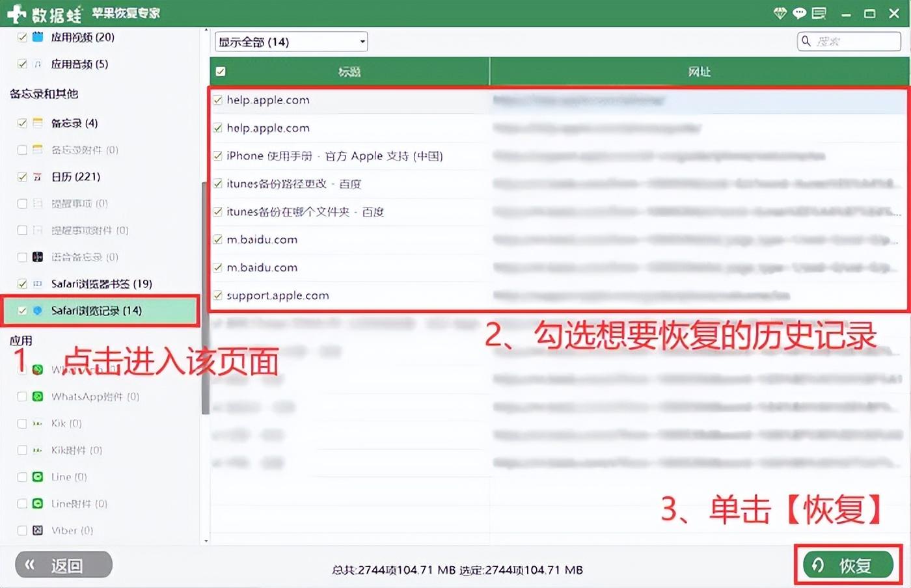Select the 'itunes备份在哪个文件夹 - 百度' row

click(x=560, y=212)
